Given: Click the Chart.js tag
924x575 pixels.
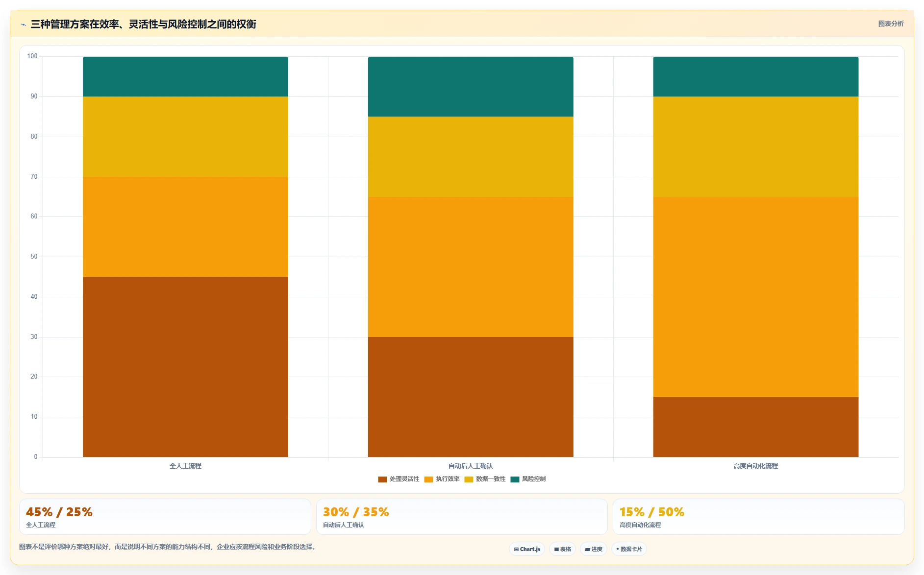Looking at the screenshot, I should pos(527,549).
